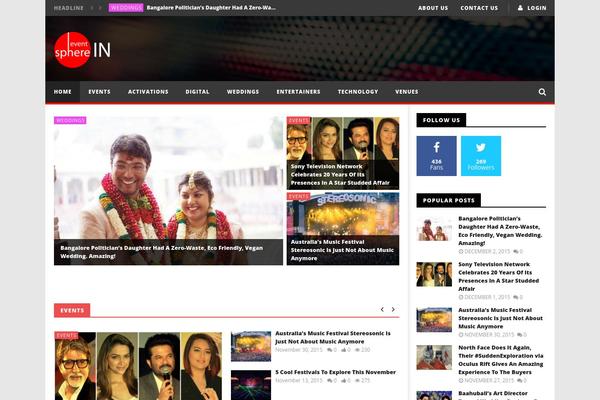Screen dimensions: 600x400
Task: Click the Login link text
Action: 536,8
